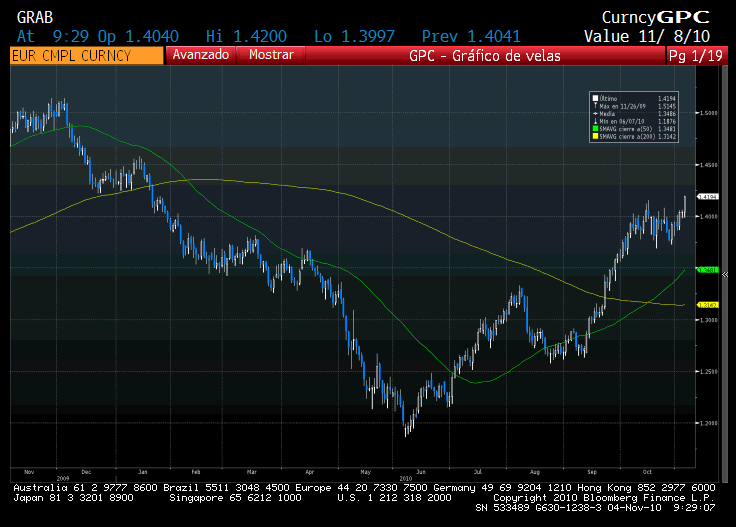
Task: Click the Mar label on the time axis
Action: pos(252,472)
